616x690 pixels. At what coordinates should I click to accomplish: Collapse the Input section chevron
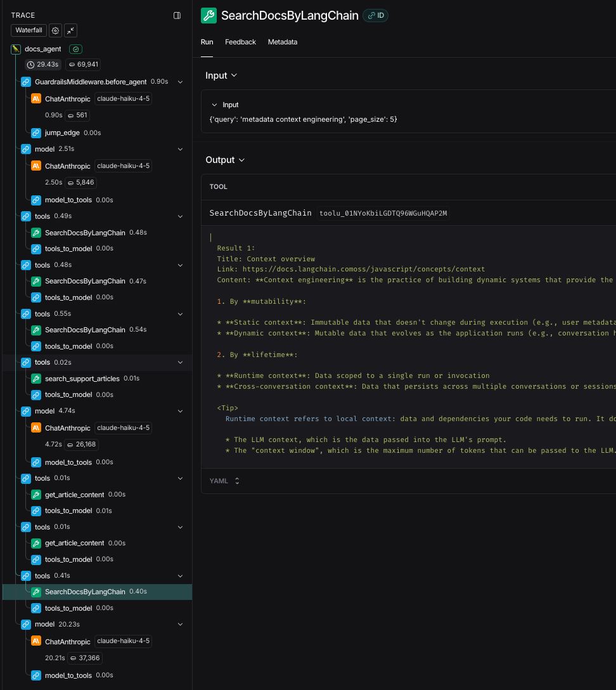[x=235, y=75]
